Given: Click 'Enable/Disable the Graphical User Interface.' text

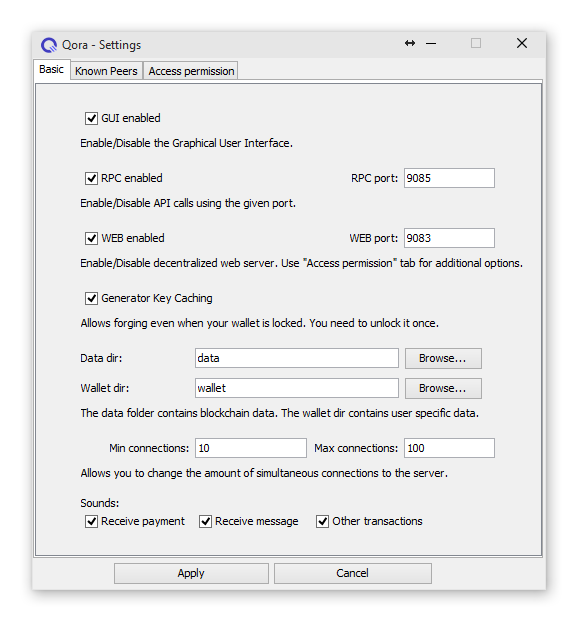Looking at the screenshot, I should 186,143.
